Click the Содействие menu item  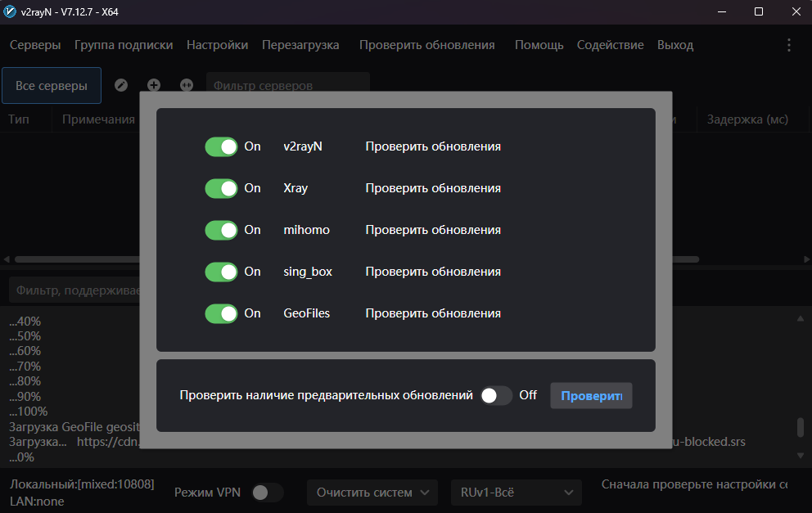(611, 45)
